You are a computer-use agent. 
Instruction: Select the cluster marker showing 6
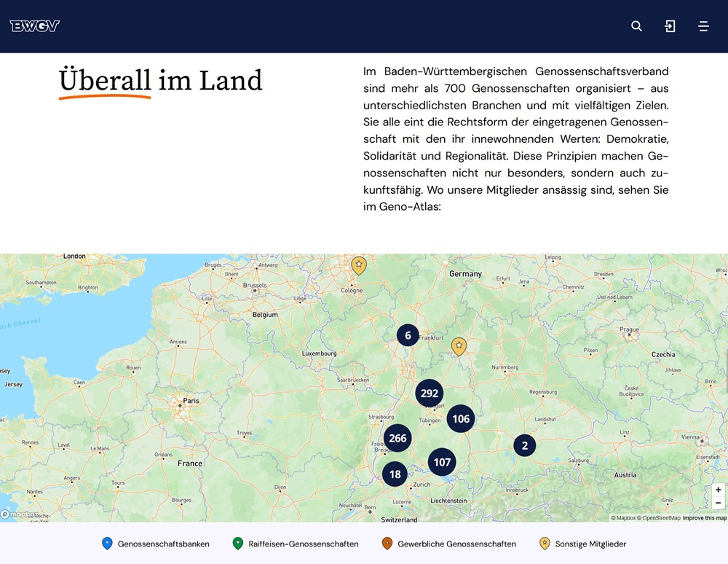(408, 335)
